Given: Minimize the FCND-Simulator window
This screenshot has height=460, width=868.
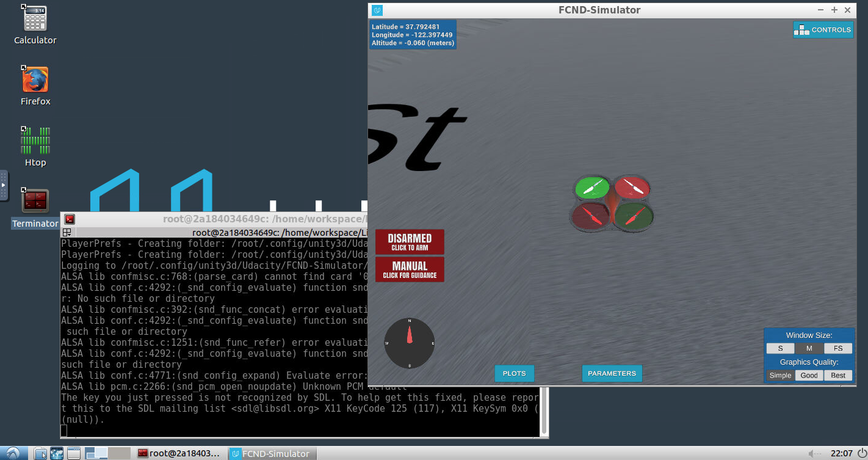Looking at the screenshot, I should 821,10.
